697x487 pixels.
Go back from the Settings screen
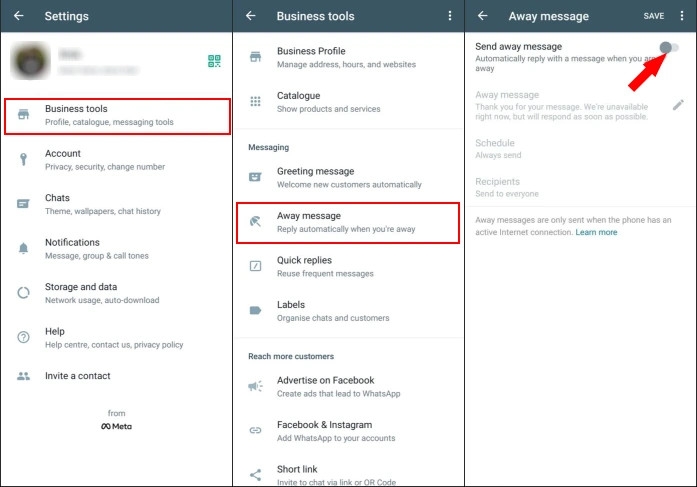(x=19, y=16)
